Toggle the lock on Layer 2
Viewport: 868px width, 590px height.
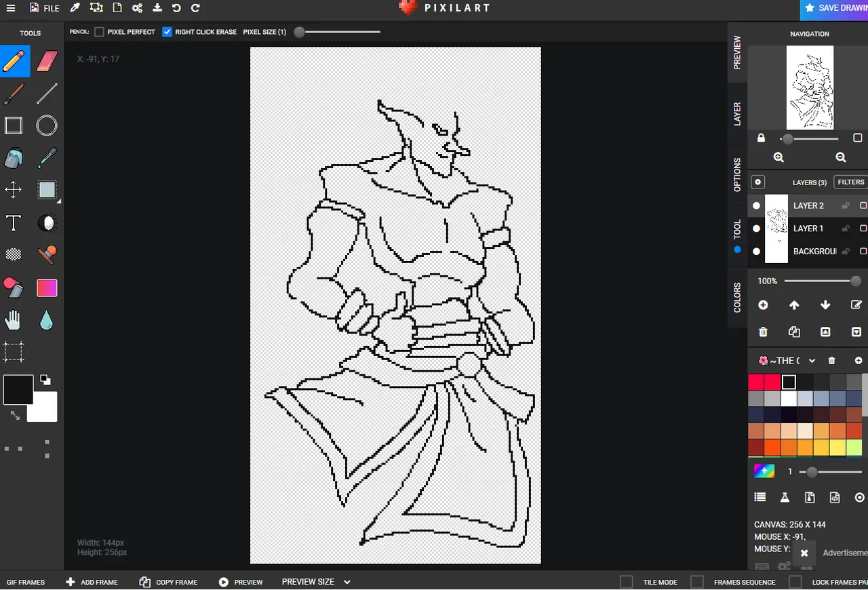pos(846,205)
